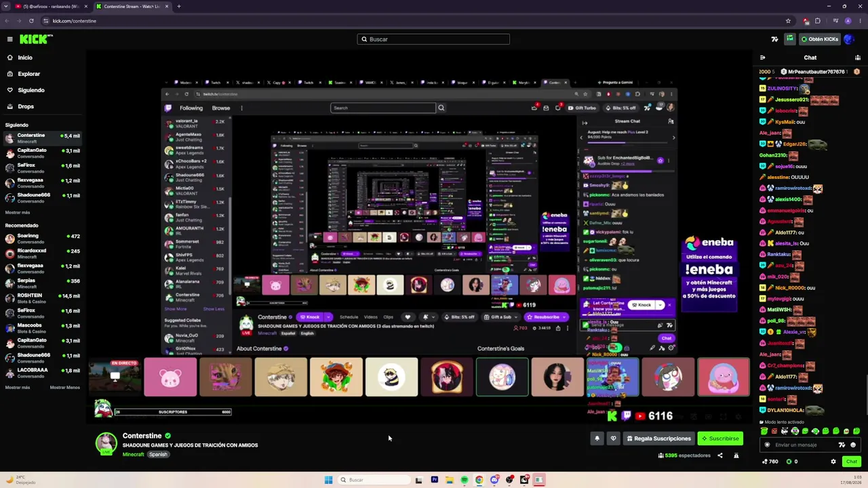Expand Siguiendo list with Mostrar más

point(18,212)
